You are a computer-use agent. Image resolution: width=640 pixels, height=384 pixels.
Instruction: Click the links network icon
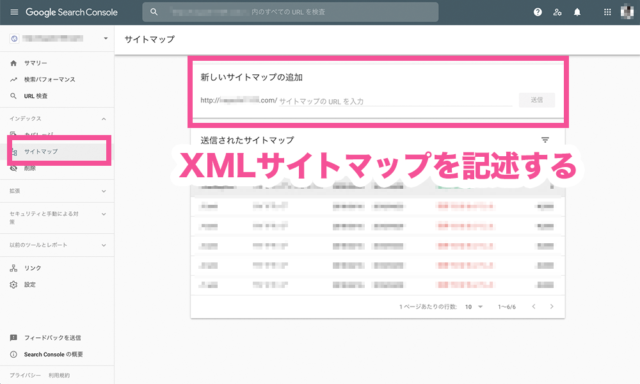pyautogui.click(x=13, y=268)
